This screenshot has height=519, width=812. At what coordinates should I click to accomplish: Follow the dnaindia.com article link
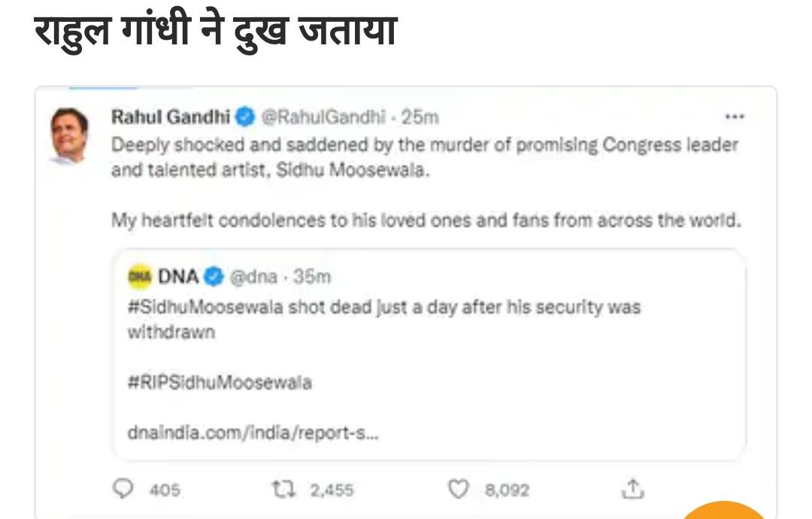tap(253, 434)
